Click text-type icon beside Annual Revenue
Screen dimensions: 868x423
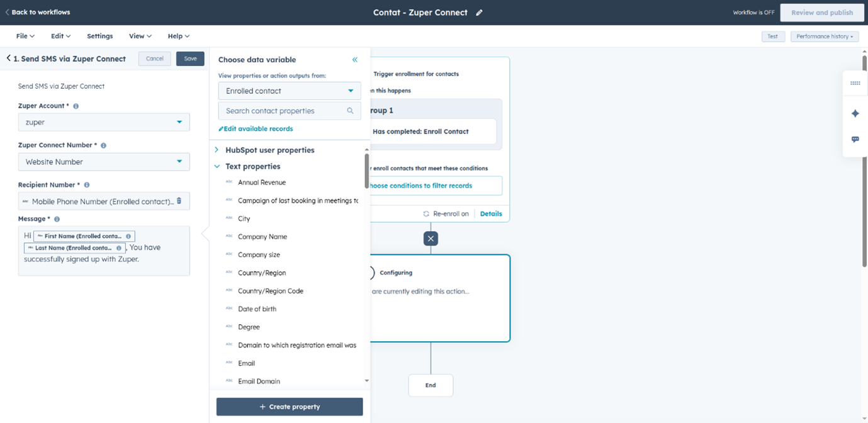229,183
